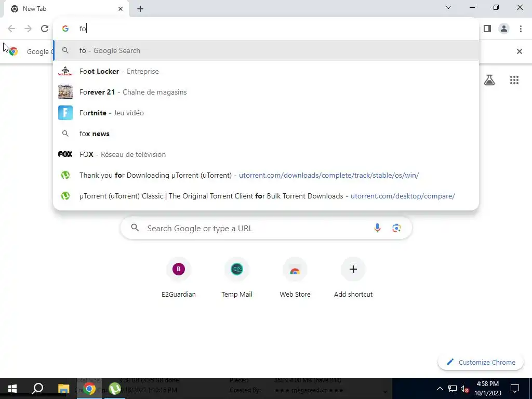Image resolution: width=532 pixels, height=399 pixels.
Task: Choose the Foot Locker suggestion
Action: 266,71
